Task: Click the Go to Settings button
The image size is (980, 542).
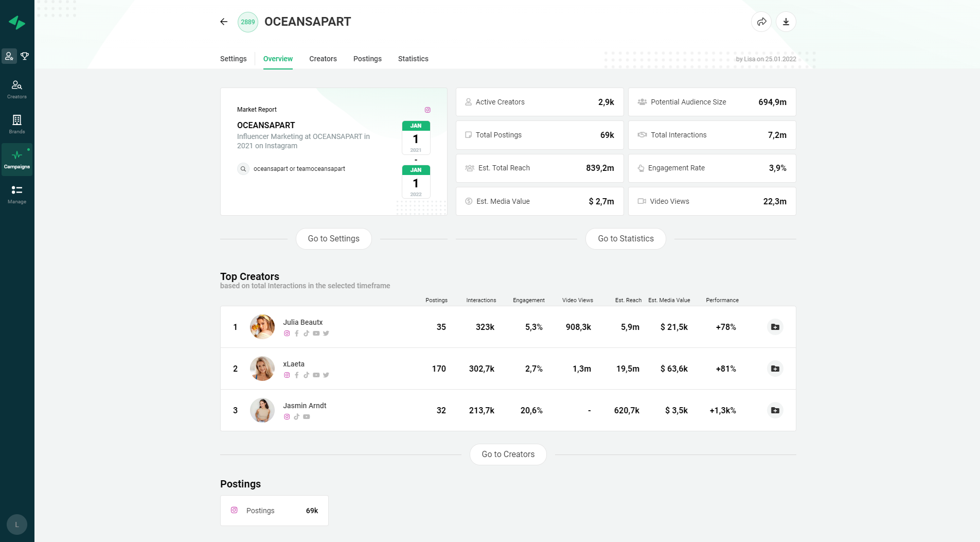Action: [x=334, y=239]
